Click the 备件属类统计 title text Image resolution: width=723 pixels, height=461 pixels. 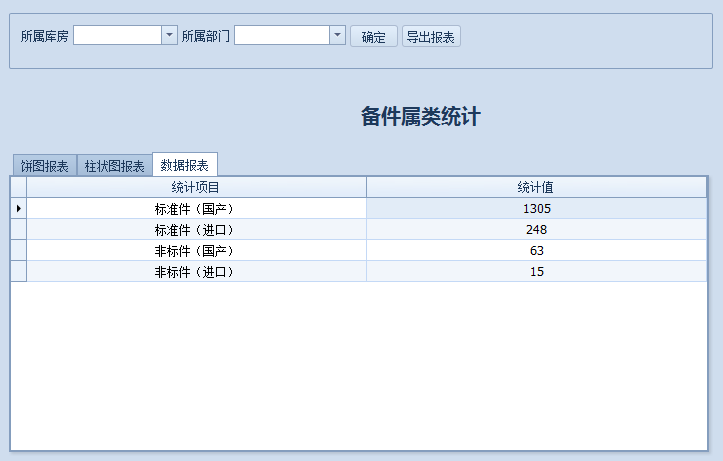[x=421, y=116]
